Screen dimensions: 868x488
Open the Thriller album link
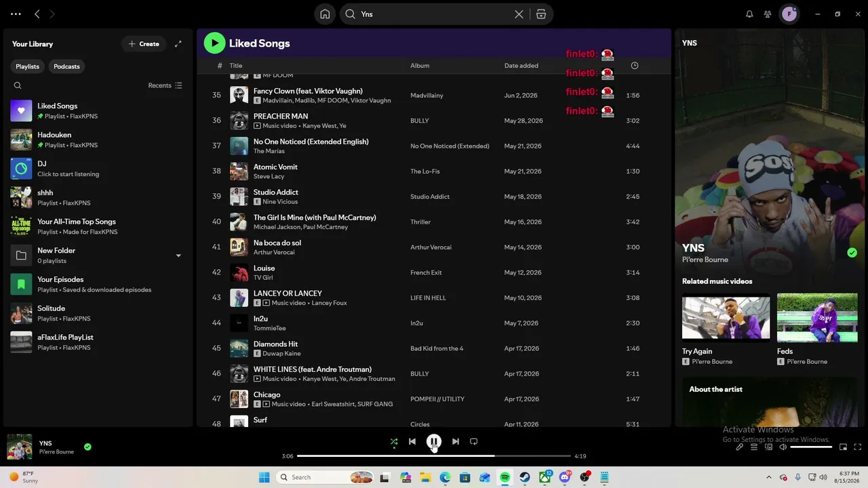[420, 222]
